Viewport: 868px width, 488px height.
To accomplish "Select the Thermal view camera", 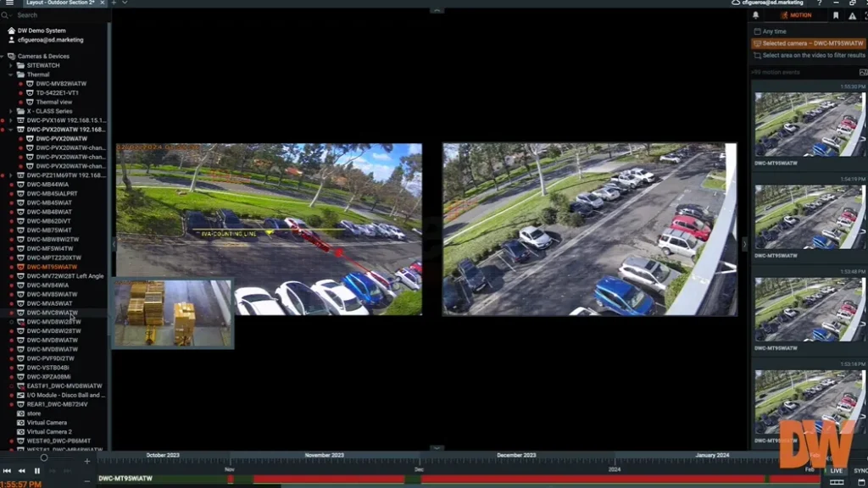I will [x=53, y=103].
